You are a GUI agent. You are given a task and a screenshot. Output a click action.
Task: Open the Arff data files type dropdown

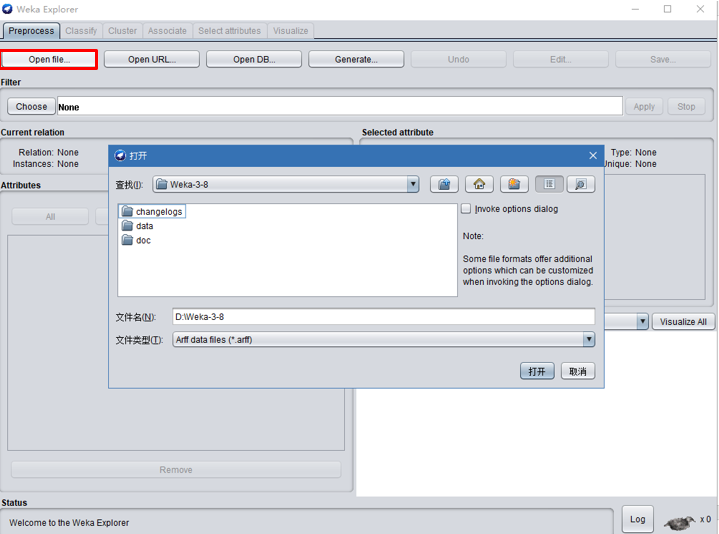[x=588, y=340]
